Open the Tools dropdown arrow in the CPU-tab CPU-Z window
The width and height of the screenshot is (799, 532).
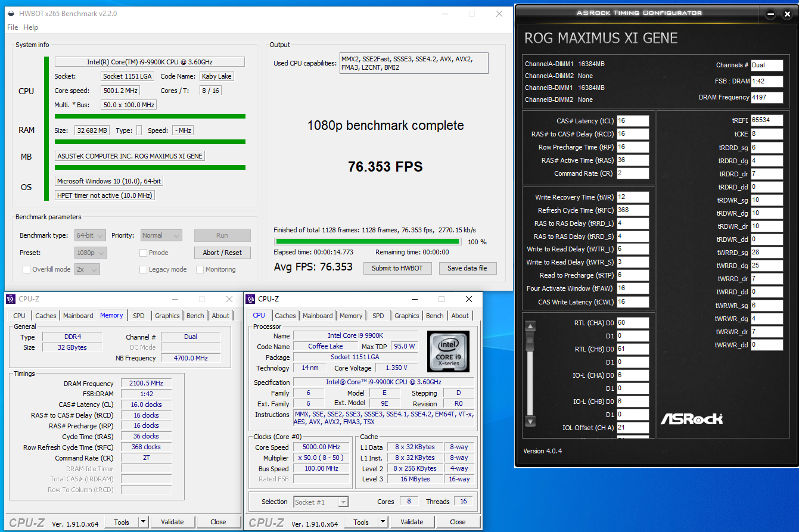click(383, 522)
